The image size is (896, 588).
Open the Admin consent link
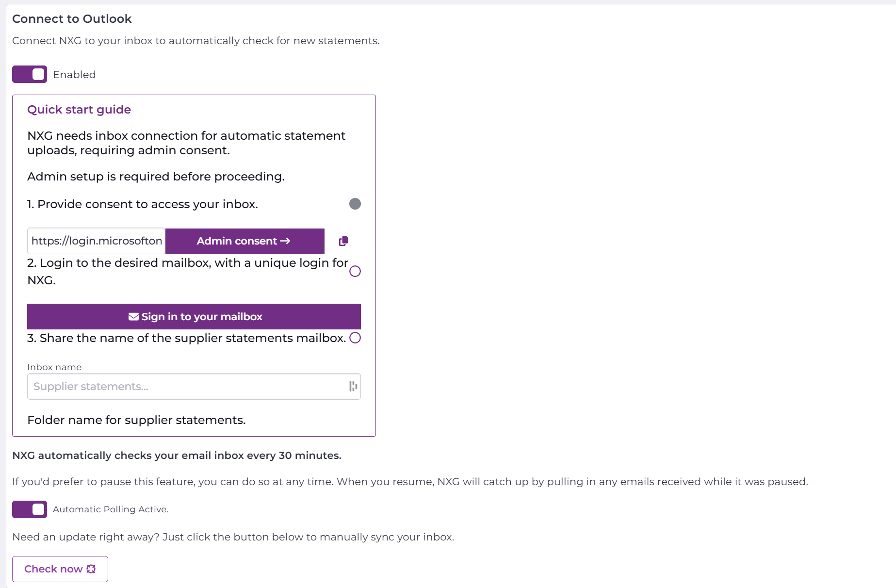tap(244, 241)
